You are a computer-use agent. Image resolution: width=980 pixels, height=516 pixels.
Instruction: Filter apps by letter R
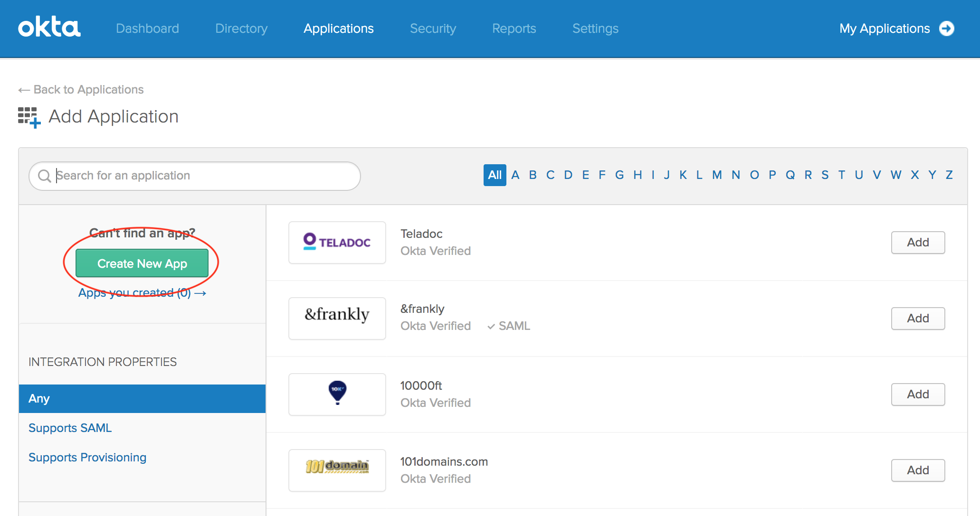pos(808,175)
